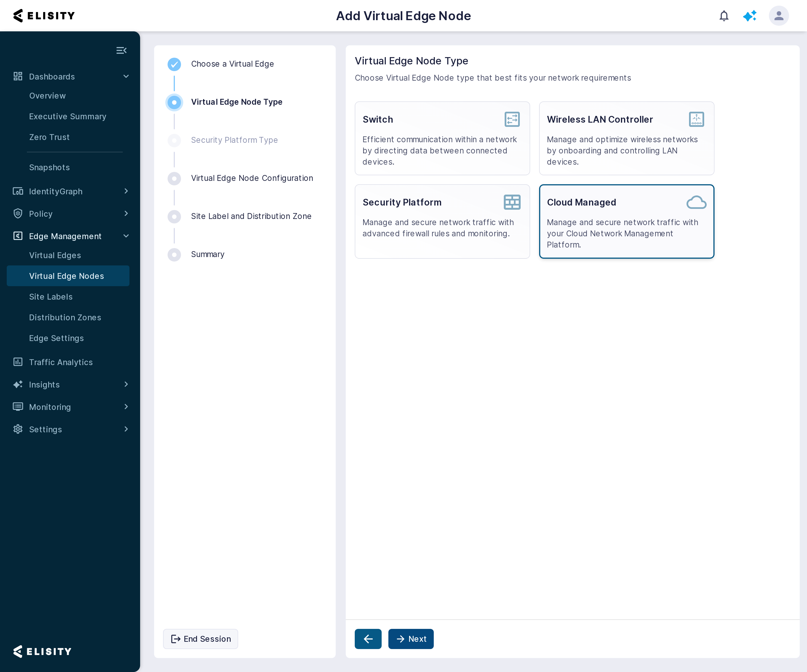Choose the Cloud Managed card
The width and height of the screenshot is (807, 672).
[626, 221]
